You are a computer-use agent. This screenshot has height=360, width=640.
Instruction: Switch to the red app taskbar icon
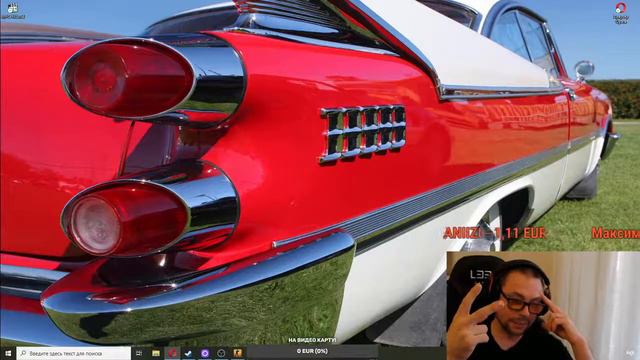tap(172, 353)
